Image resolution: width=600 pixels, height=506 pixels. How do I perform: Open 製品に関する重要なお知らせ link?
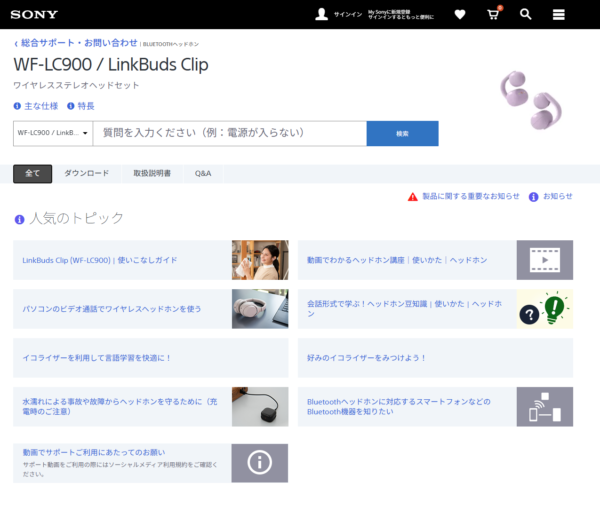[x=471, y=196]
